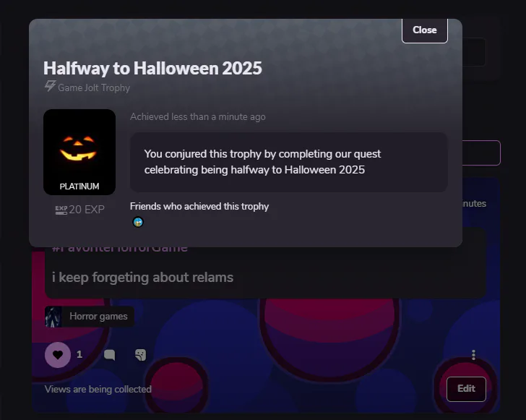This screenshot has width=526, height=420.
Task: Open the friend's avatar under achieved trophy
Action: point(138,222)
